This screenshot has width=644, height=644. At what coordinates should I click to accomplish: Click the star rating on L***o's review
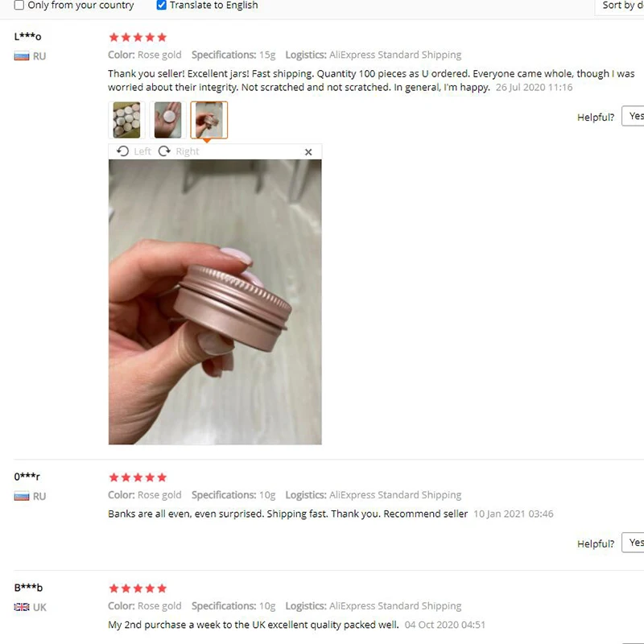point(138,37)
